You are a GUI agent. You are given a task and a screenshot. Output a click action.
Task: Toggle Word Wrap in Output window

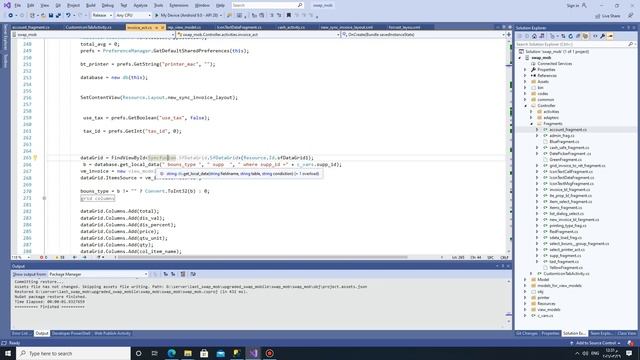coord(193,274)
